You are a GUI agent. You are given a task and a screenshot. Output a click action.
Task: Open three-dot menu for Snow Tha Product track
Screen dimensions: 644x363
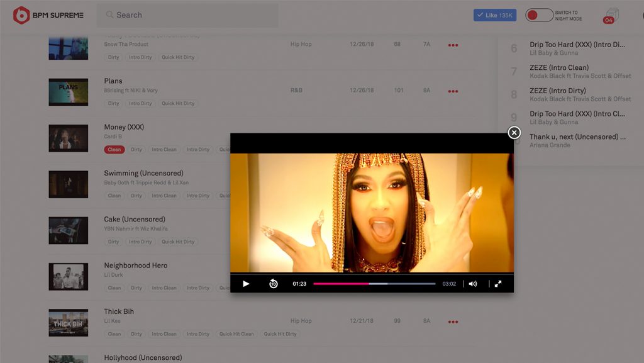453,45
